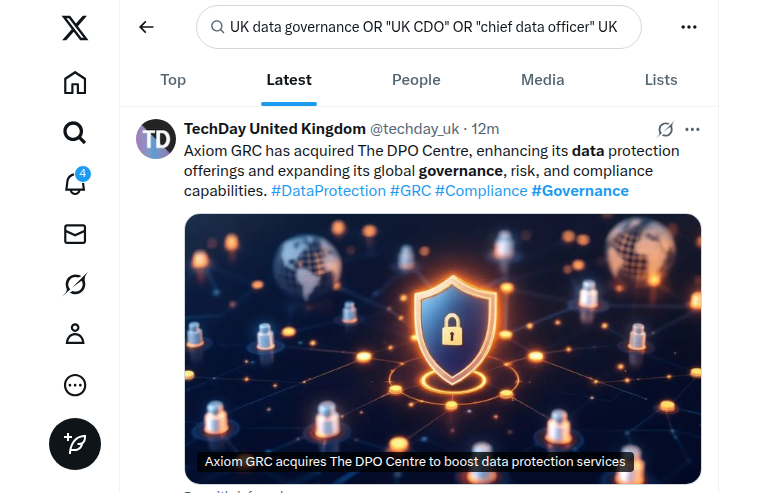This screenshot has width=780, height=493.
Task: Click the X logo icon
Action: tap(75, 28)
